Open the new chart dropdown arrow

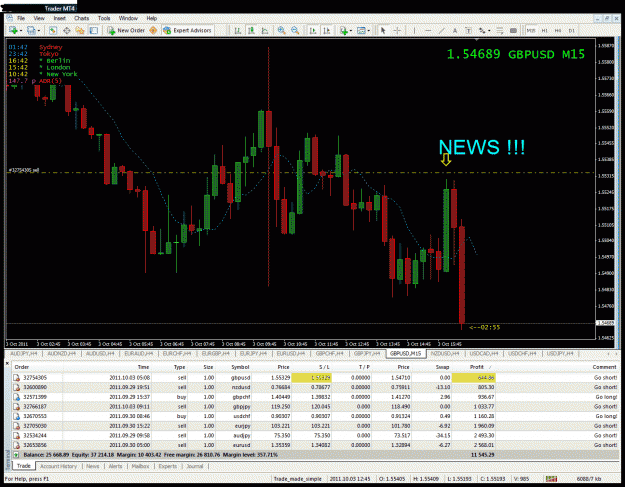point(20,31)
